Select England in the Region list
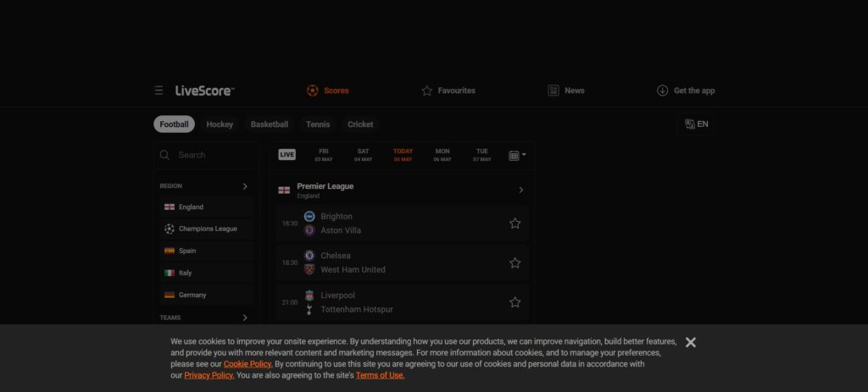The image size is (868, 392). click(x=207, y=207)
